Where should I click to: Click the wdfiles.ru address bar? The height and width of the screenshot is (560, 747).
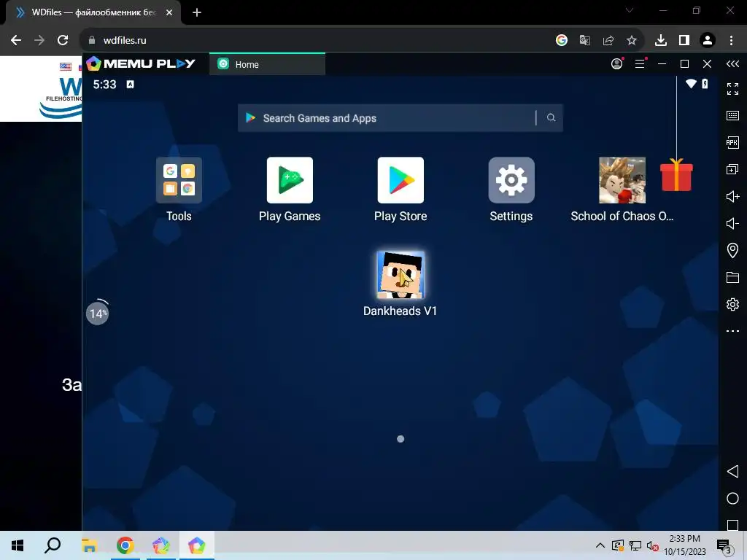(x=314, y=40)
